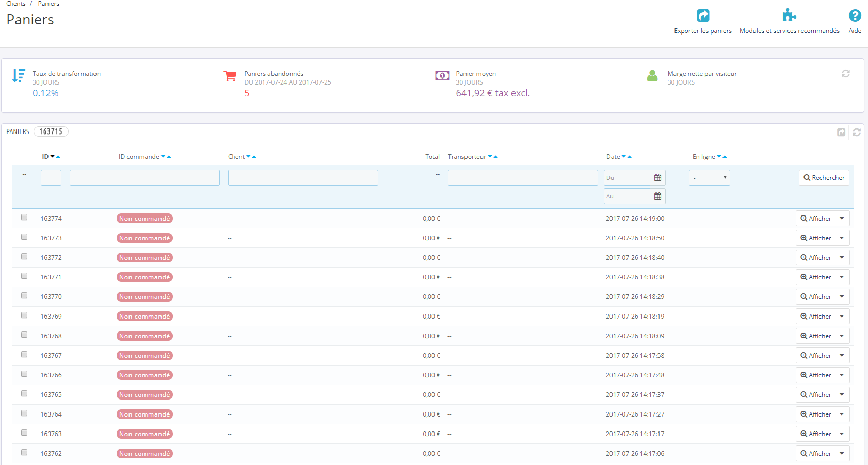
Task: Sort Transporteur column descending
Action: click(x=490, y=157)
